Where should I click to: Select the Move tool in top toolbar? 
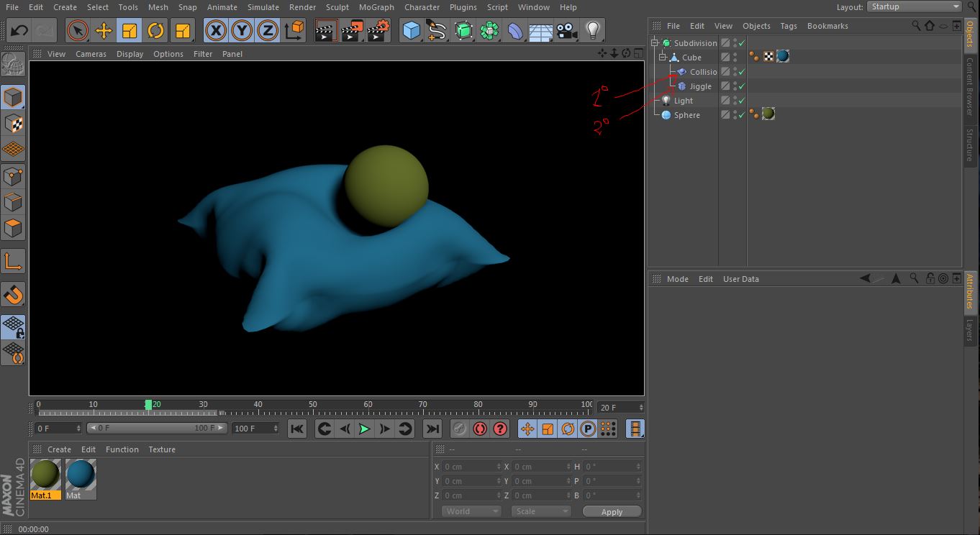(104, 31)
